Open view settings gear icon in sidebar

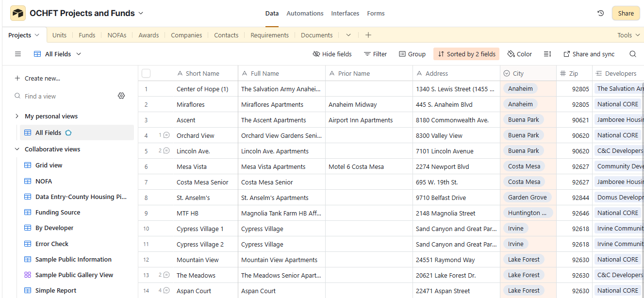[121, 96]
